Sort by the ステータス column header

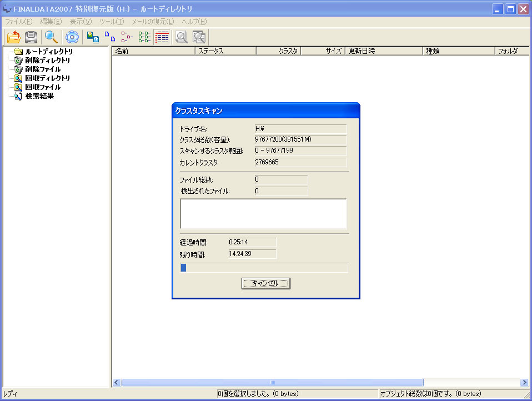[x=225, y=51]
